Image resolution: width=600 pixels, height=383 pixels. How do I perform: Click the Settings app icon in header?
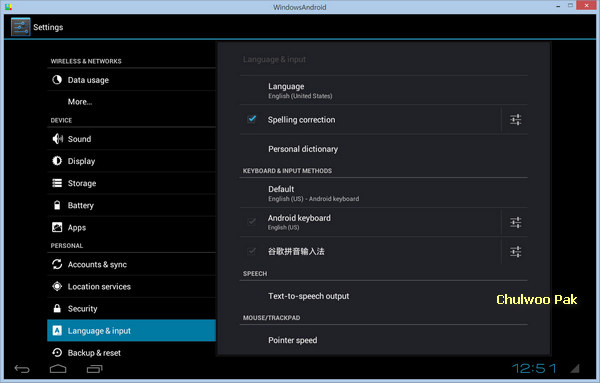(20, 27)
